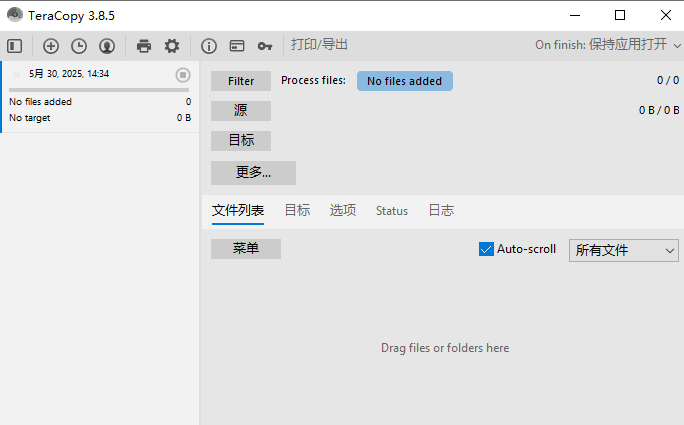Uncheck the Auto-scroll checkbox
This screenshot has height=425, width=684.
[x=486, y=249]
